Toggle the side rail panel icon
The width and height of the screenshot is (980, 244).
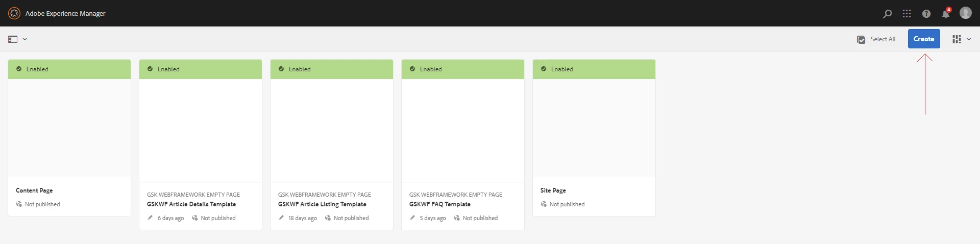coord(13,39)
